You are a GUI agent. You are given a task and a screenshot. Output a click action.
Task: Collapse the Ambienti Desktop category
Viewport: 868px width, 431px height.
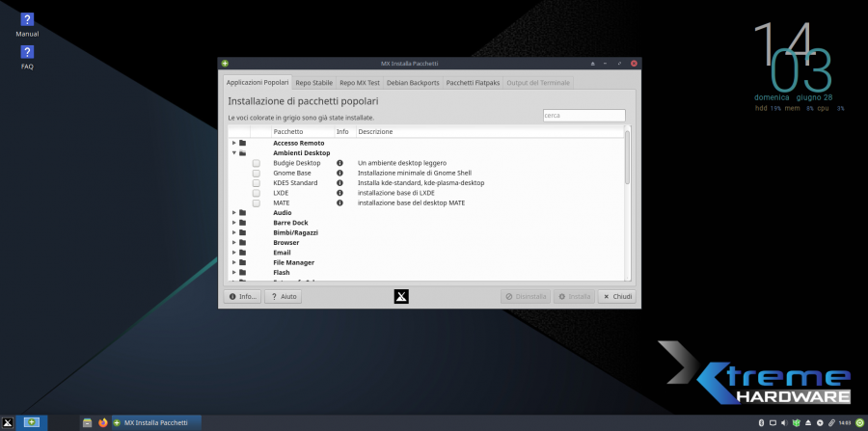[233, 153]
